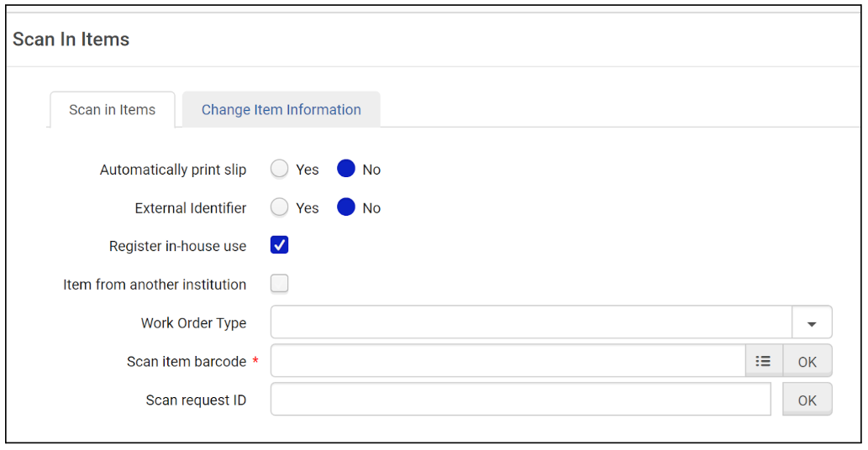The image size is (868, 450).
Task: Focus the Scan item barcode input field
Action: pos(507,361)
